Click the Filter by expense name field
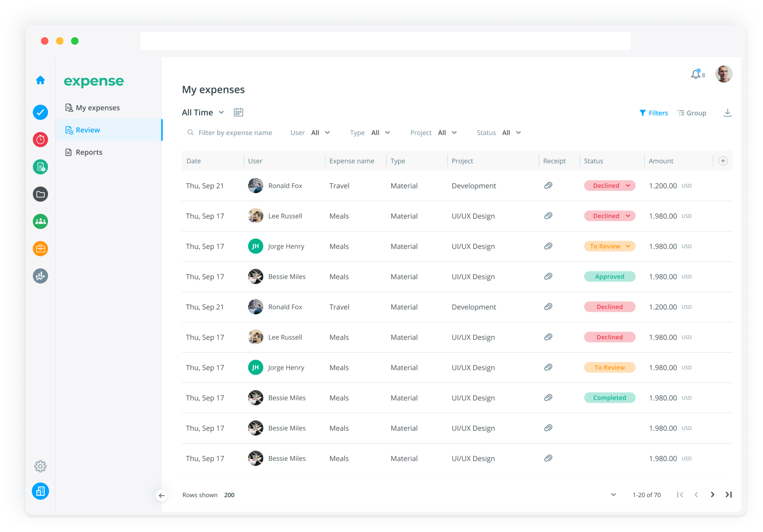This screenshot has width=763, height=532. pos(235,133)
